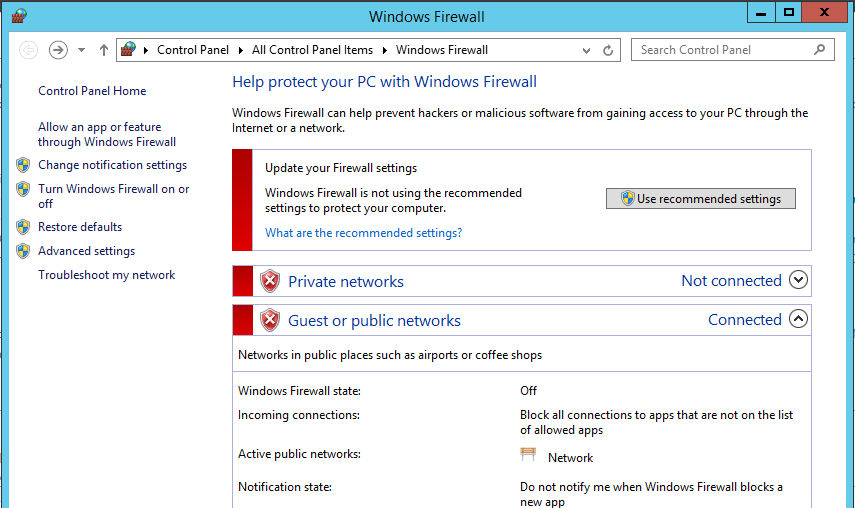
Task: Expand the Private networks section chevron
Action: [798, 280]
